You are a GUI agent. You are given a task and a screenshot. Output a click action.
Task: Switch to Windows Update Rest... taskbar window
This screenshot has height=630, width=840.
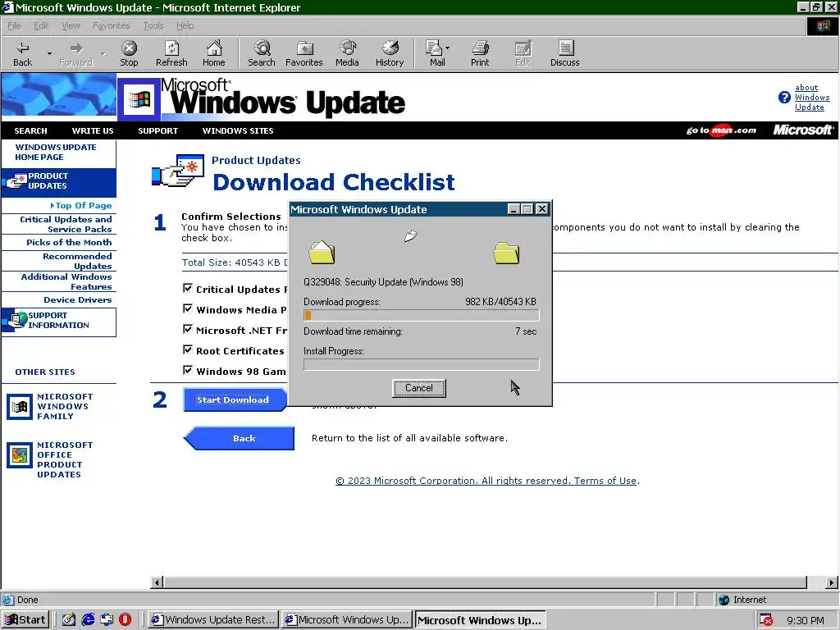(213, 620)
